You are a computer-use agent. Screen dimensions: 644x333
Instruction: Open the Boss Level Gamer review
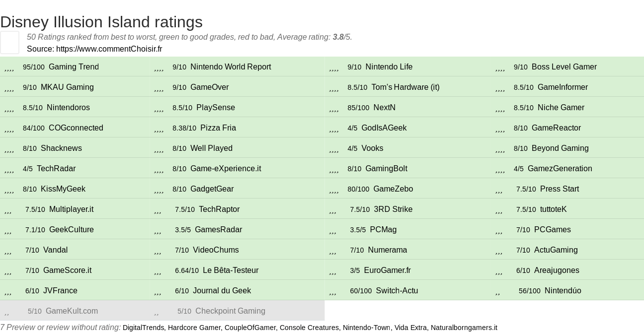click(x=564, y=67)
